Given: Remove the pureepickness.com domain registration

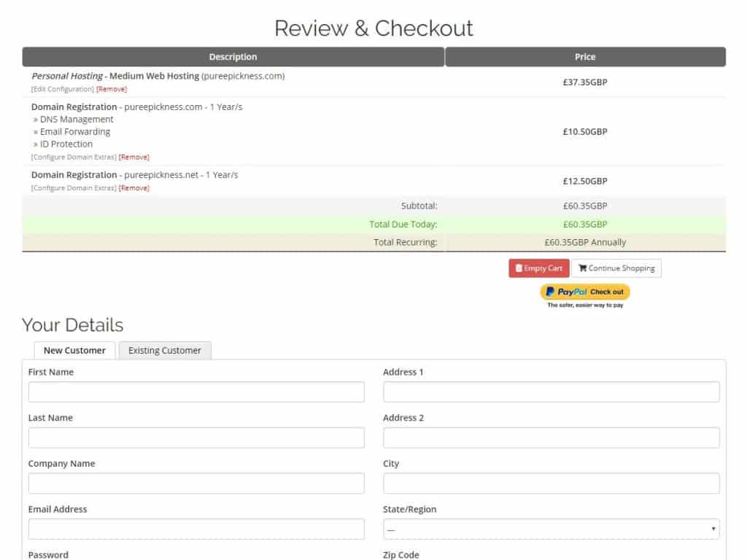Looking at the screenshot, I should pos(134,157).
